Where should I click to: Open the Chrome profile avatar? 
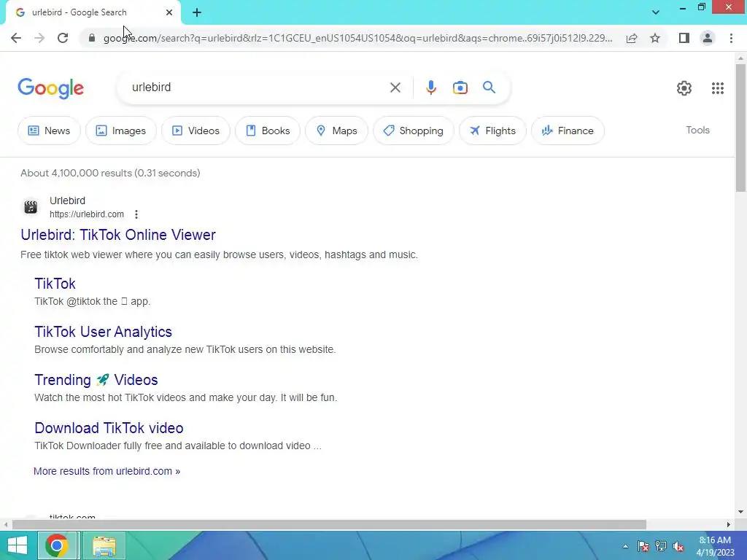click(708, 38)
